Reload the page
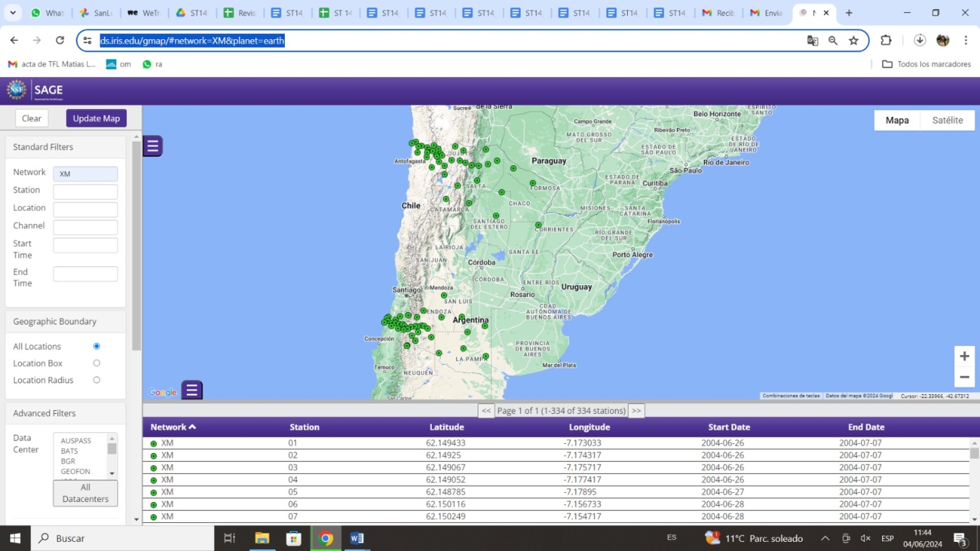The image size is (980, 551). click(60, 40)
